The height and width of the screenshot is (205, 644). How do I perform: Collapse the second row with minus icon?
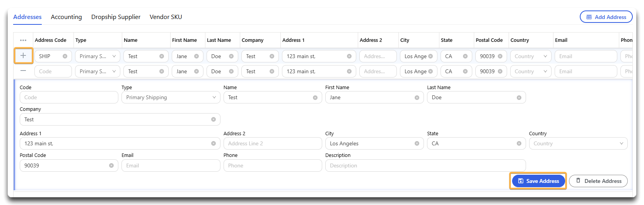[23, 71]
